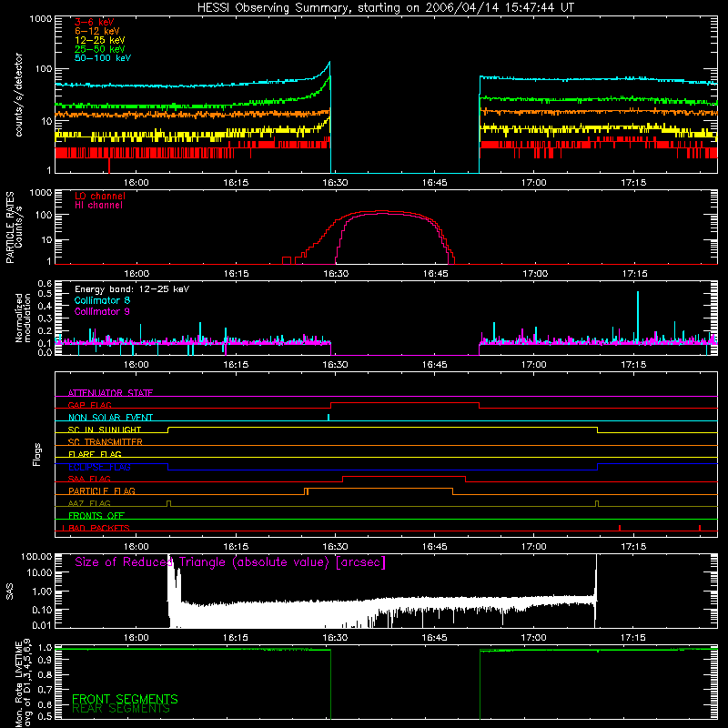Click the FRONTS OFF flag label

coord(96,515)
